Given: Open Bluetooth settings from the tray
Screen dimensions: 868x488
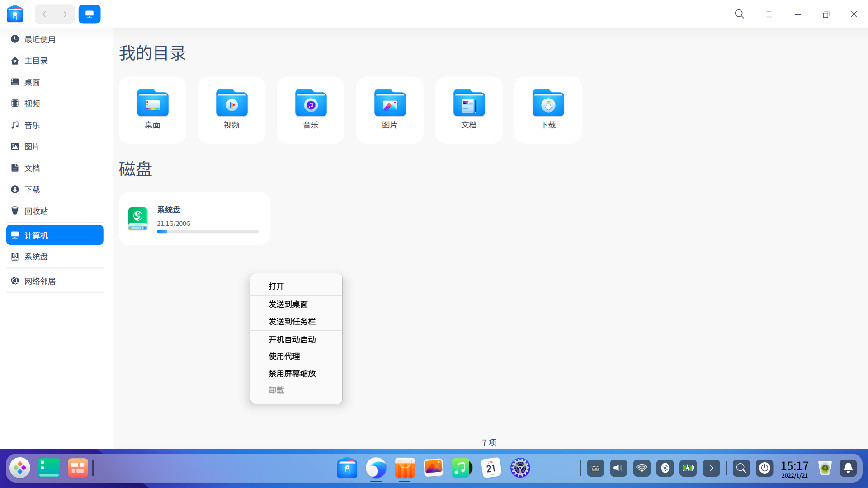Looking at the screenshot, I should (x=665, y=468).
